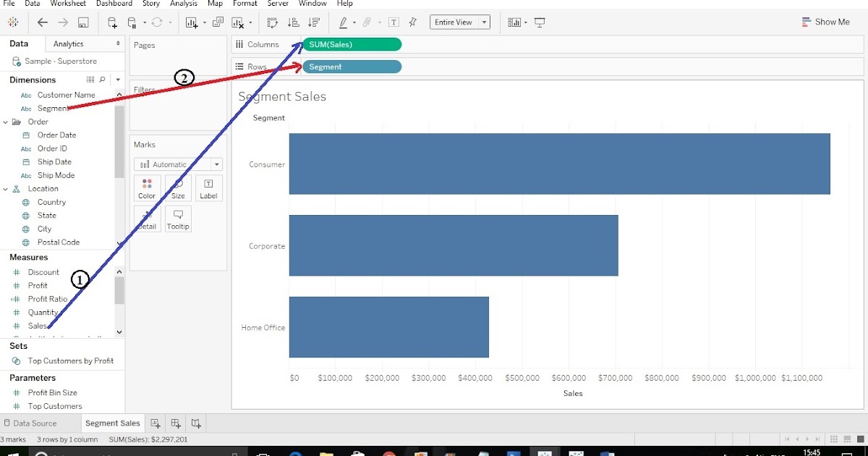The height and width of the screenshot is (456, 868).
Task: Open the Label shelf in Marks card
Action: (x=208, y=188)
